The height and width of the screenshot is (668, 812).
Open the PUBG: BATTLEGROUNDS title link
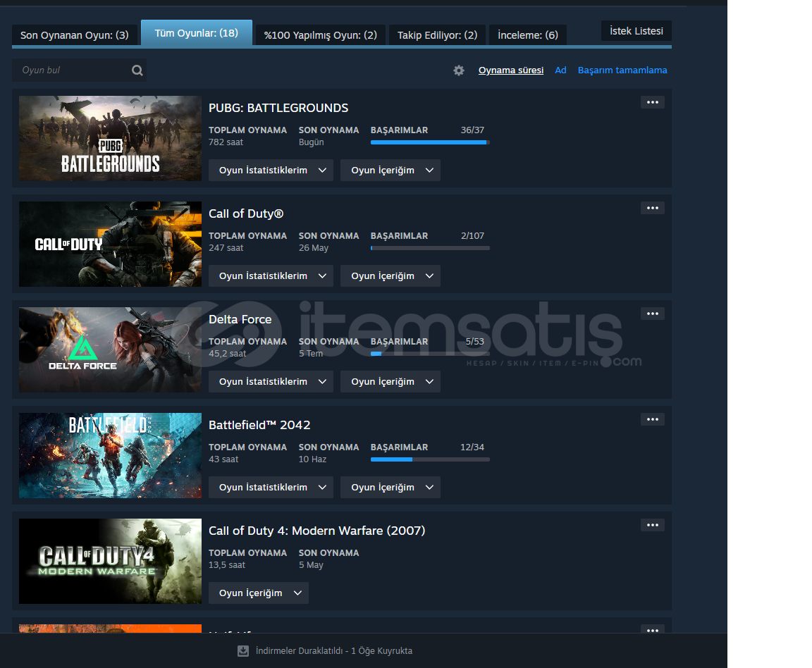[x=278, y=108]
